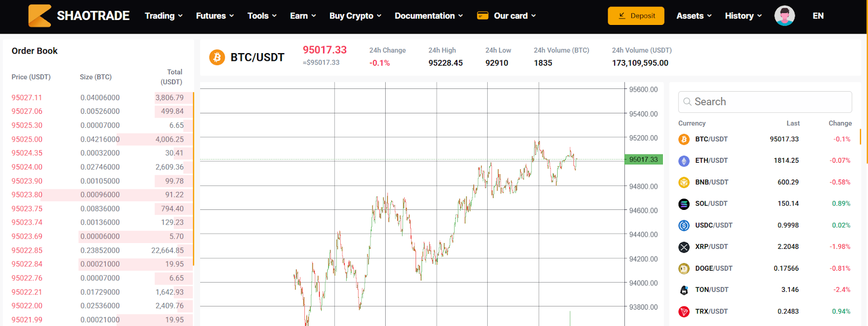Select order book price 95027.06
Image resolution: width=868 pixels, height=326 pixels.
[x=27, y=112]
